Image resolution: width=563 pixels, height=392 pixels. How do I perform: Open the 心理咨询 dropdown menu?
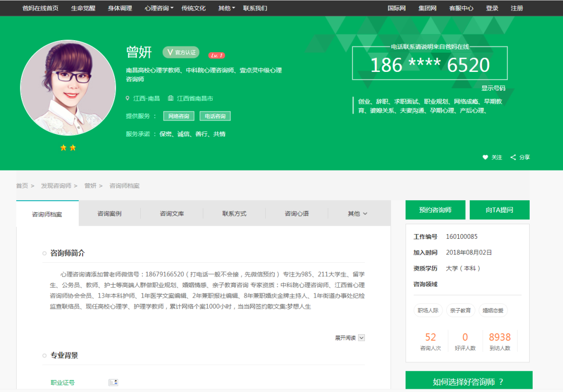click(157, 8)
